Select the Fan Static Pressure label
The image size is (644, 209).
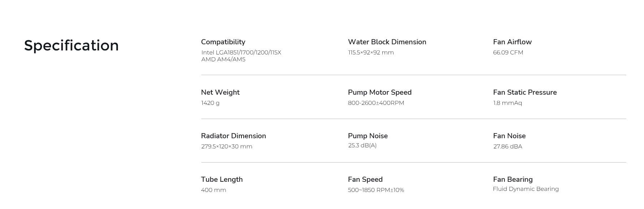[x=525, y=92]
